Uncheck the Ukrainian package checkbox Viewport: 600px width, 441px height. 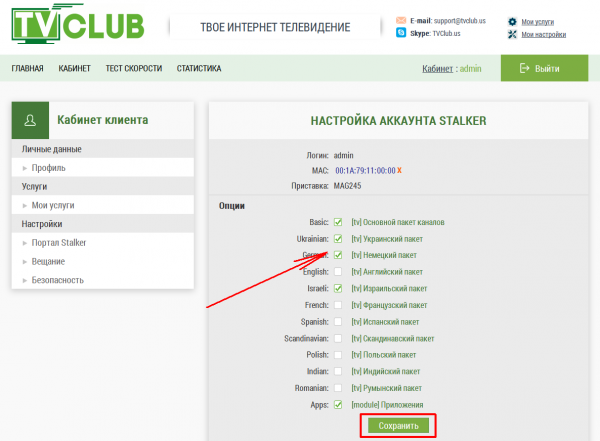pyautogui.click(x=338, y=239)
